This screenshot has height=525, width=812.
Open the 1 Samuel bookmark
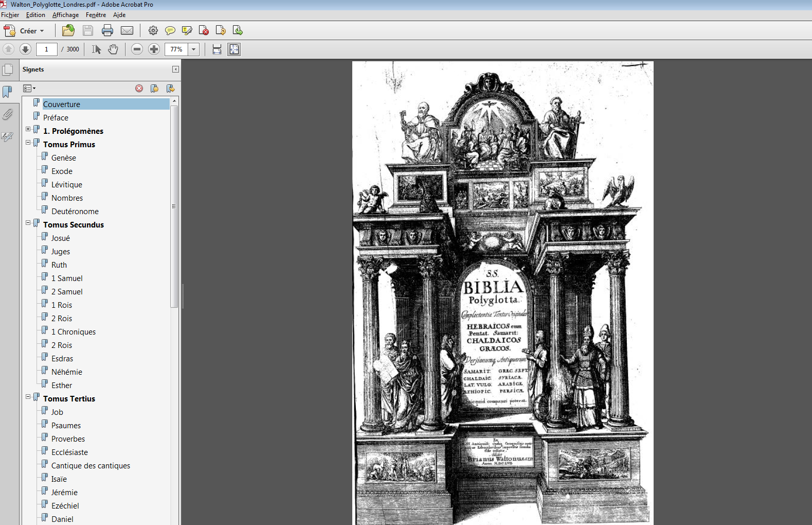point(67,278)
